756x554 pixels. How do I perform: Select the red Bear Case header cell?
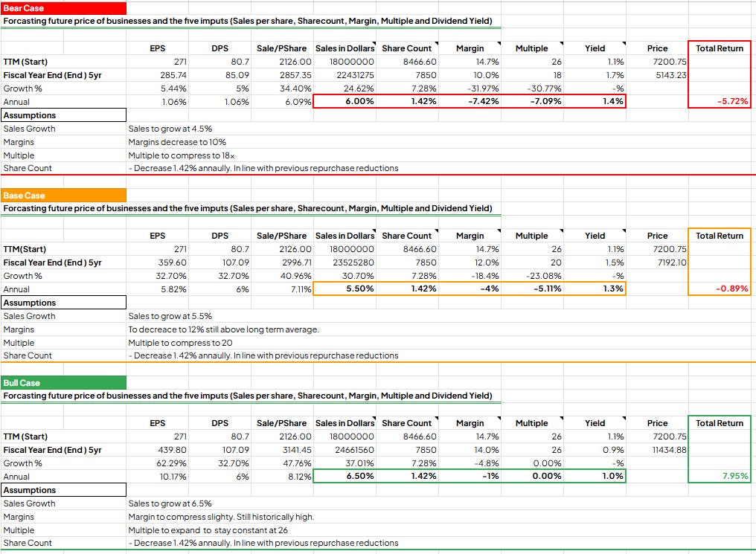click(64, 8)
